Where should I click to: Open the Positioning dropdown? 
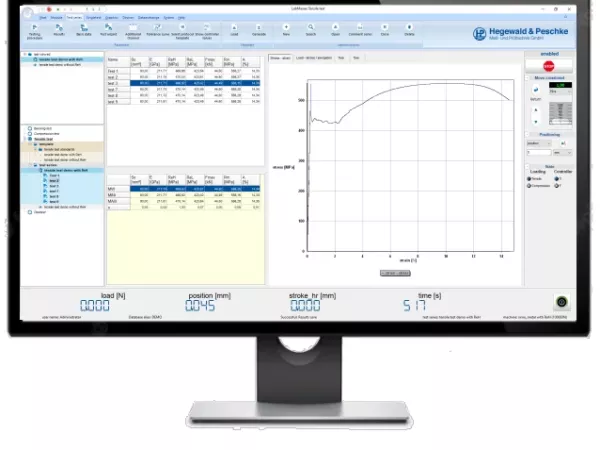click(539, 143)
